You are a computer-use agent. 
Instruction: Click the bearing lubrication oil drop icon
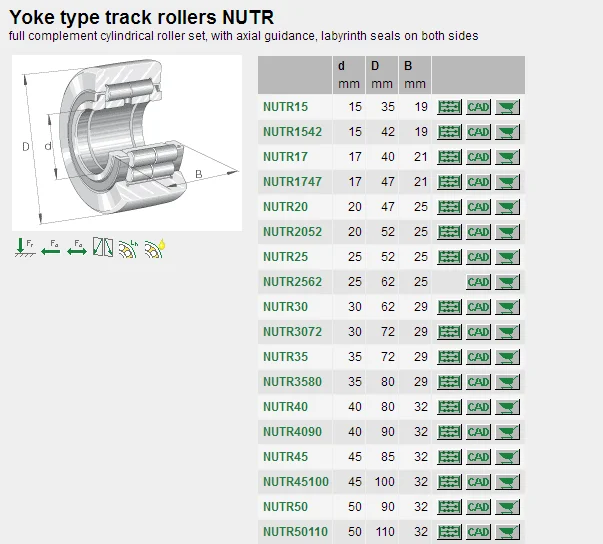[155, 248]
